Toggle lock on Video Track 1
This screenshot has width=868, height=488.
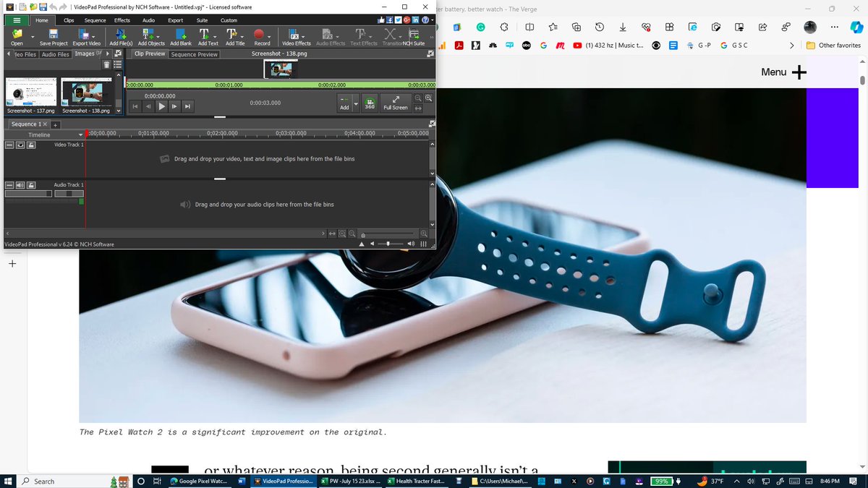[x=32, y=145]
